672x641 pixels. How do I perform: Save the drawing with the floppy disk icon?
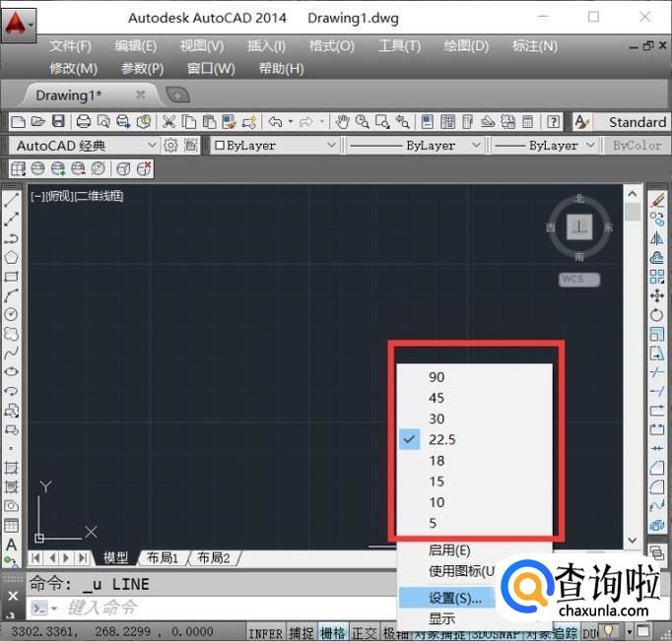[58, 122]
